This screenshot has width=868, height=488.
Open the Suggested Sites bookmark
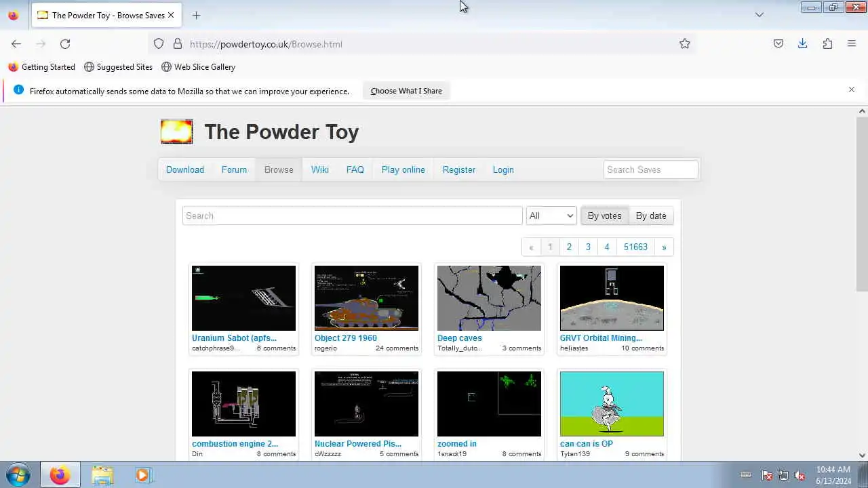pos(118,67)
